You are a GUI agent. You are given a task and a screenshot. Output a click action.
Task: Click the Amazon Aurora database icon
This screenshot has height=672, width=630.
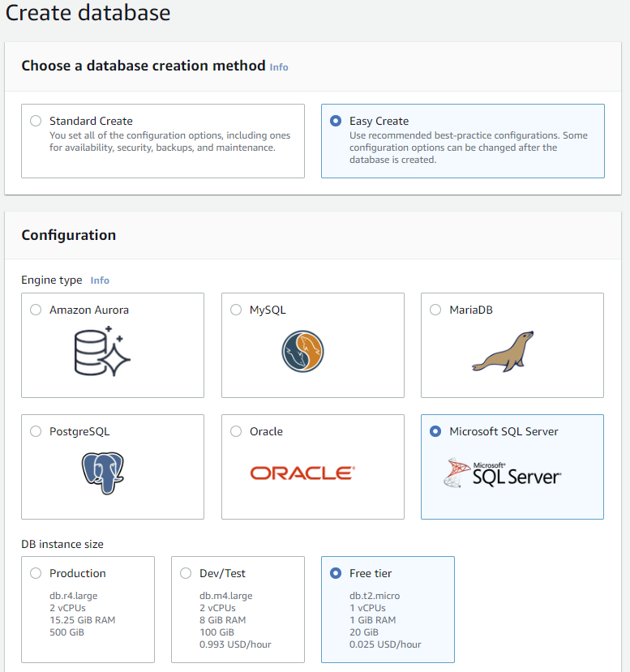pos(102,352)
